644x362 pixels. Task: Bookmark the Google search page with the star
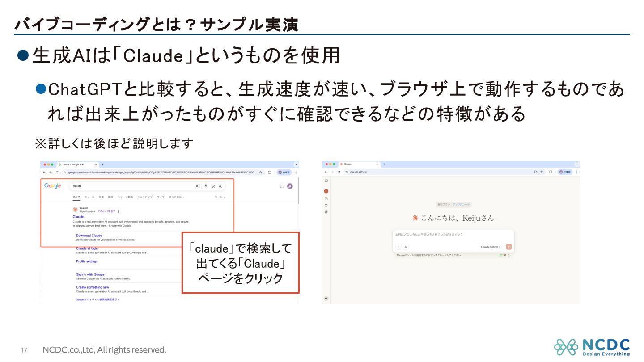tap(261, 172)
